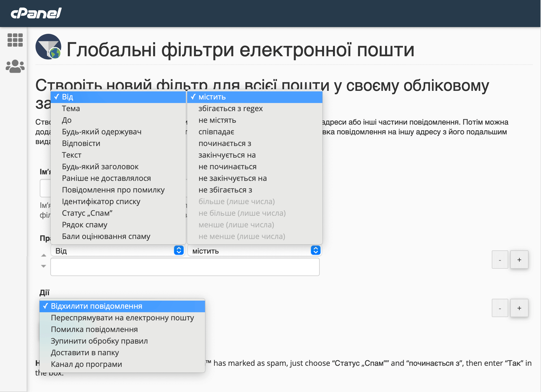Choose 'Канал до програми' action
Screen dimensions: 541x392
[x=122, y=364]
